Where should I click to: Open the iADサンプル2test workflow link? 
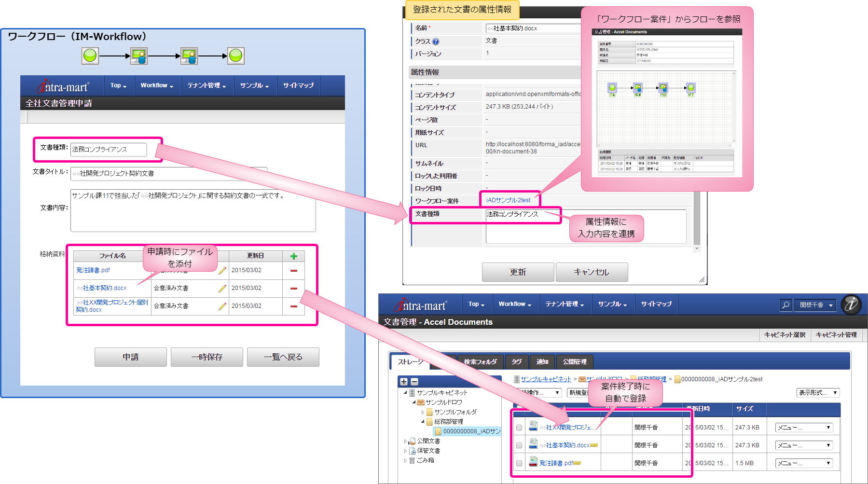click(509, 199)
